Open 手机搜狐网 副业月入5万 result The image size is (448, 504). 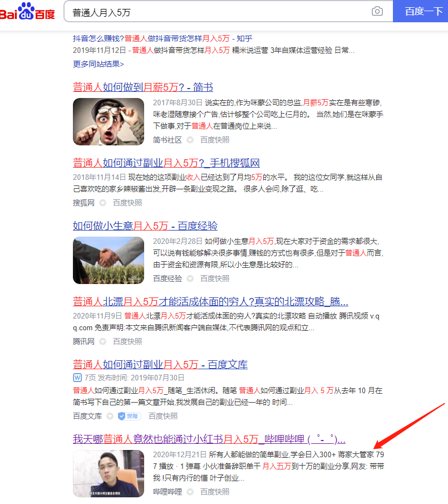pos(166,163)
